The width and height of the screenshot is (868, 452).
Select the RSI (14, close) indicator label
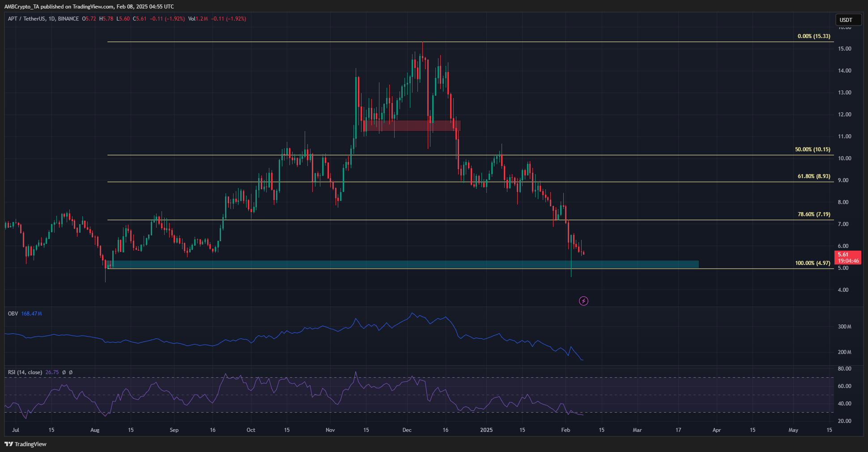point(25,372)
